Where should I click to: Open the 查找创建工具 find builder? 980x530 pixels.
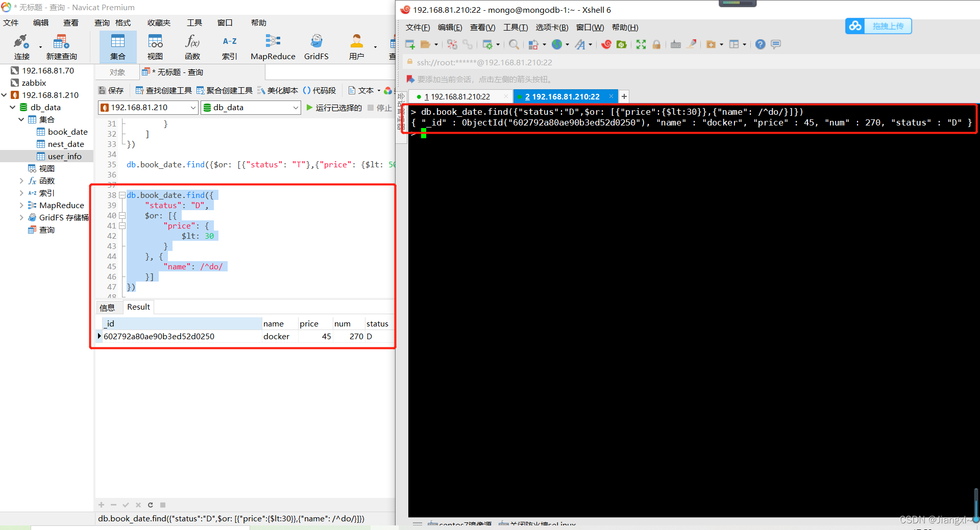pos(164,90)
